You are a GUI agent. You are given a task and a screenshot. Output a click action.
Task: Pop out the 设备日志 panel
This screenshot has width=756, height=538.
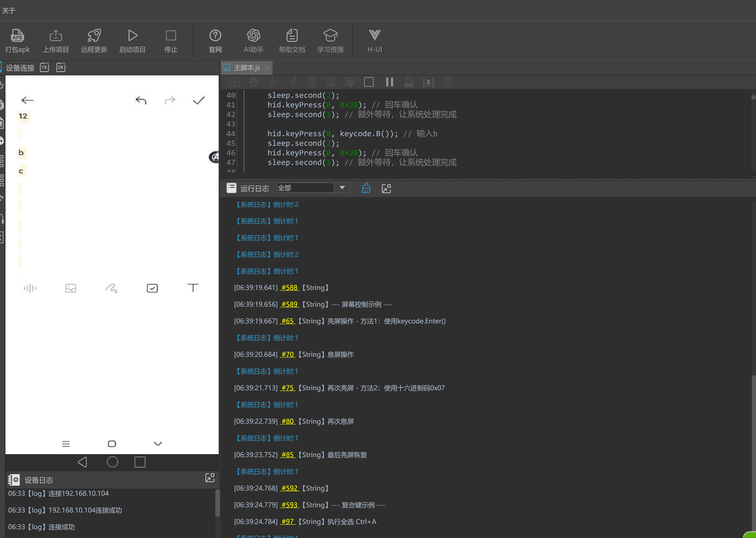210,477
